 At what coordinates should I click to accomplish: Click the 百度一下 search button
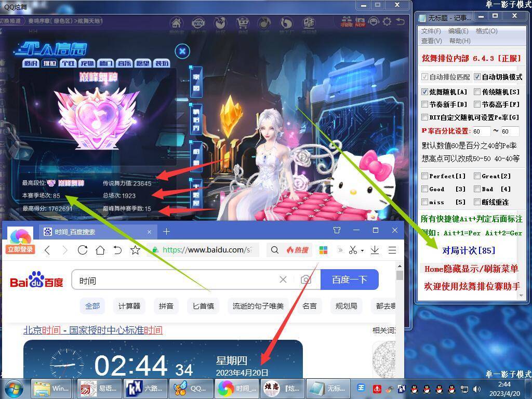tap(350, 280)
